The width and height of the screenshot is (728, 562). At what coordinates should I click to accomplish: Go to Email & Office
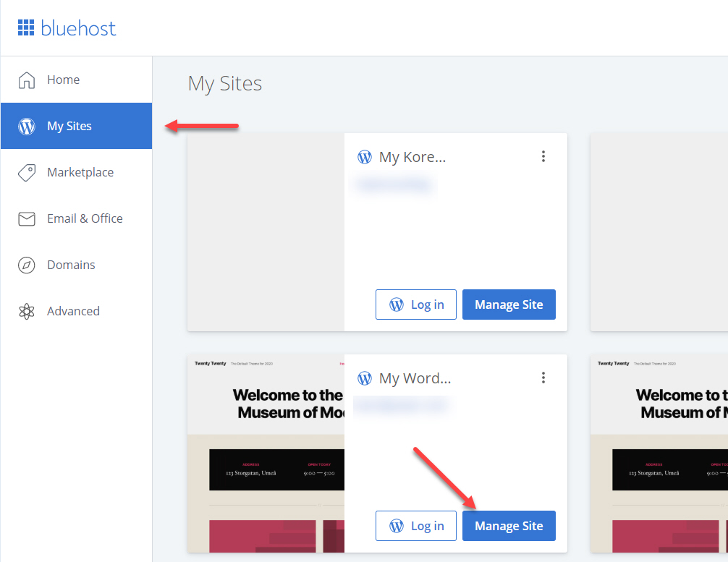click(x=76, y=218)
